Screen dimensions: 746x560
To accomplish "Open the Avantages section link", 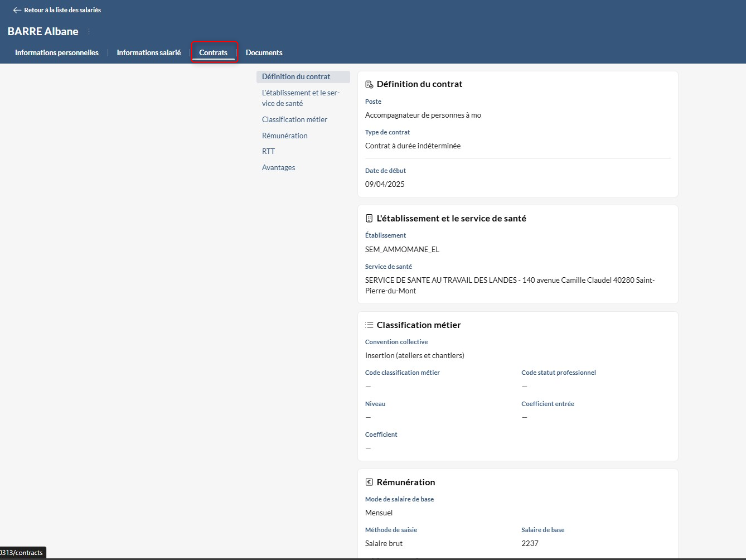I will pos(278,167).
